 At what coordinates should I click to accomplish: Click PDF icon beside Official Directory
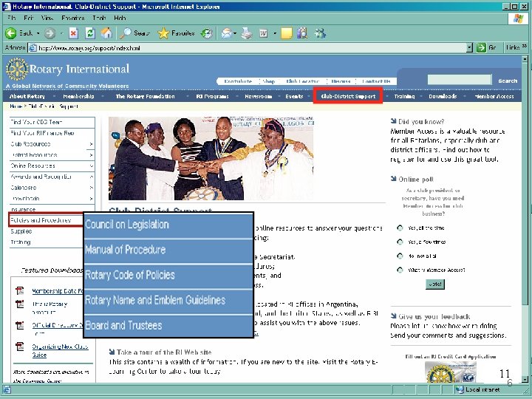click(20, 325)
